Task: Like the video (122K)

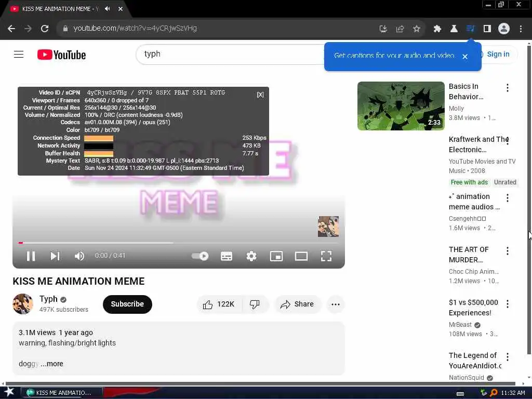Action: pos(219,304)
